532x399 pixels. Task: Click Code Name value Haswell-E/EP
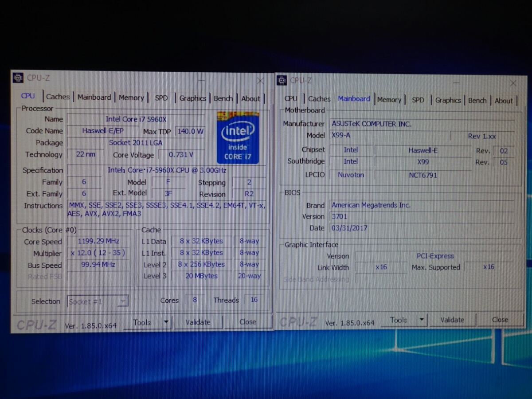coord(103,131)
